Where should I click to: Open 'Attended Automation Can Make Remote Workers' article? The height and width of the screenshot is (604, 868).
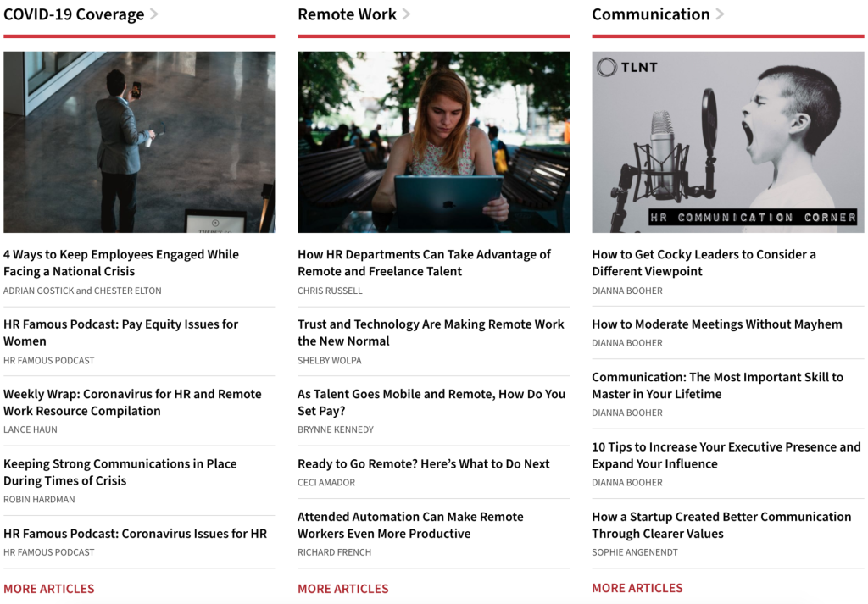pos(410,525)
